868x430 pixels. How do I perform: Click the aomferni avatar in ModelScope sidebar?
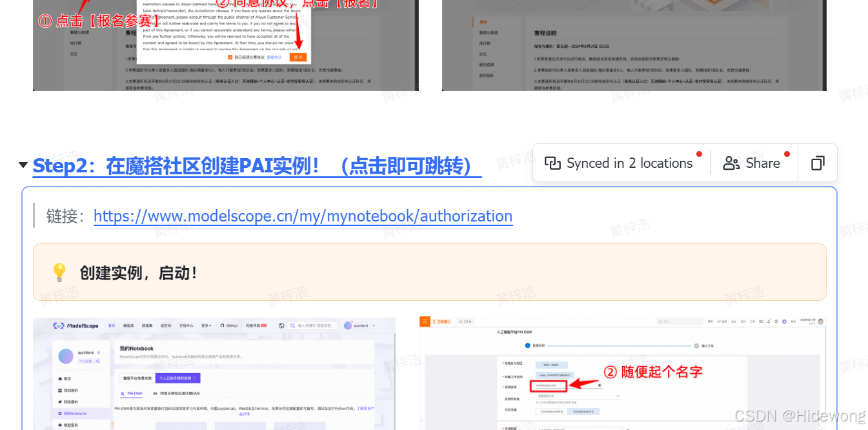(67, 356)
